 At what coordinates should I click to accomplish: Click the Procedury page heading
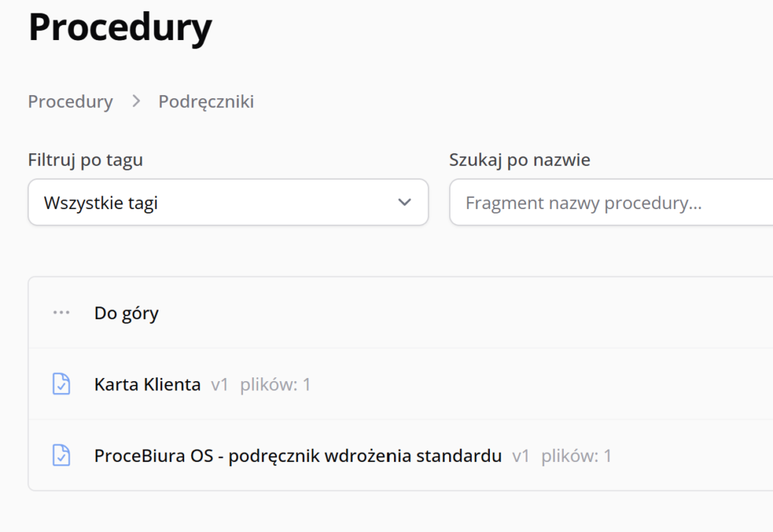[120, 28]
